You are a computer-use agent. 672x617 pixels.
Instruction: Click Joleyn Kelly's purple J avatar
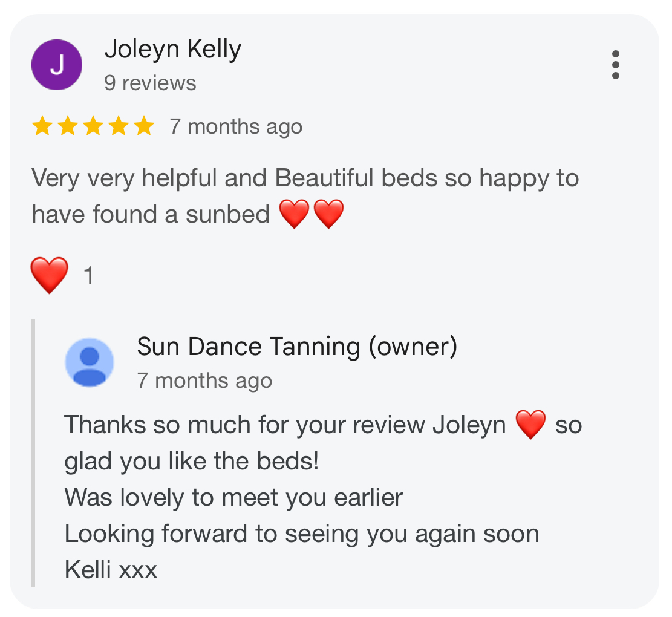coord(57,65)
